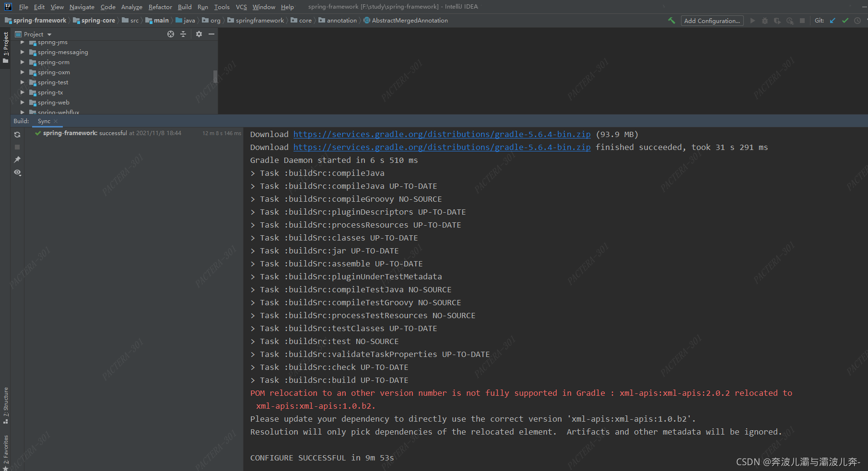The width and height of the screenshot is (868, 471).
Task: Expand the spring-web module
Action: click(22, 103)
